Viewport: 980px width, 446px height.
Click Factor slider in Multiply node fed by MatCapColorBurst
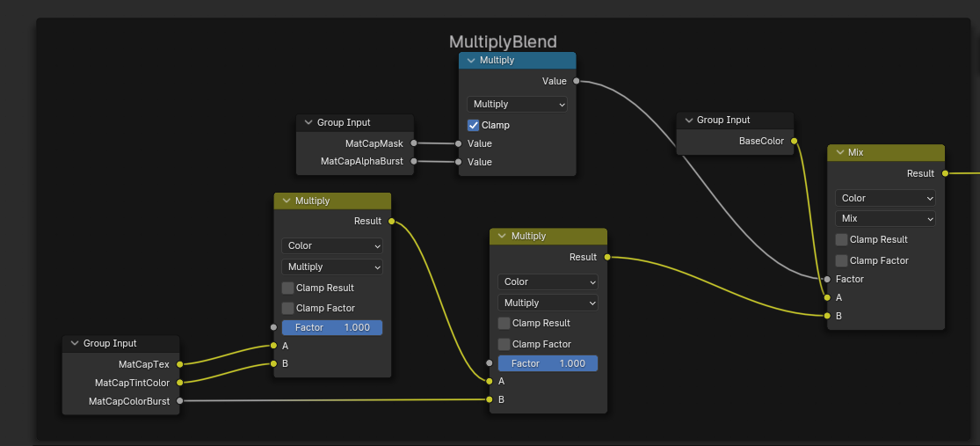point(548,363)
